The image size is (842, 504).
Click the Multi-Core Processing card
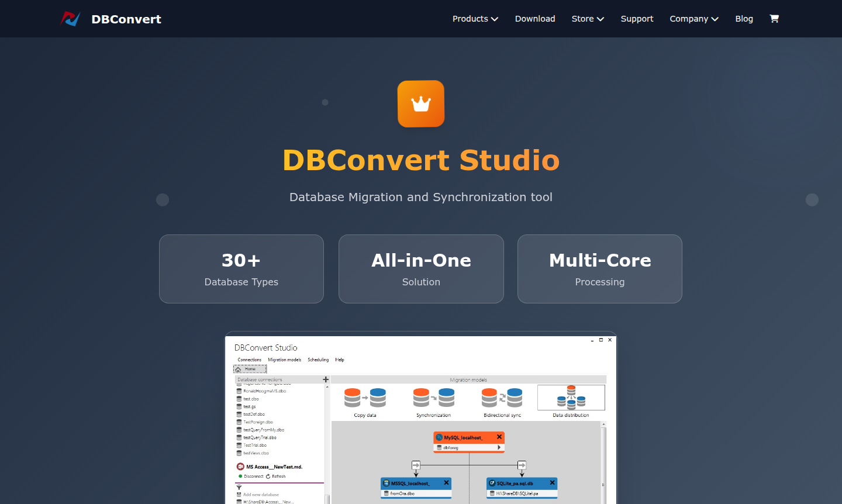click(599, 269)
